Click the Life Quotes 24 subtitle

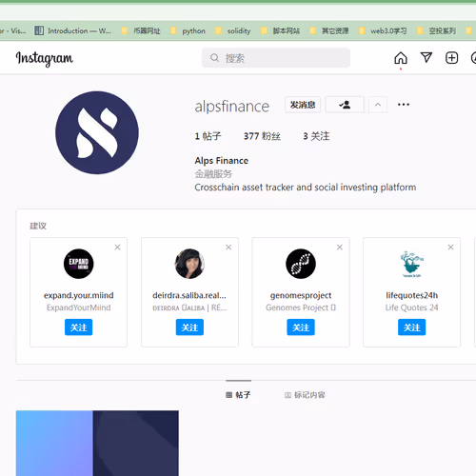coord(411,307)
